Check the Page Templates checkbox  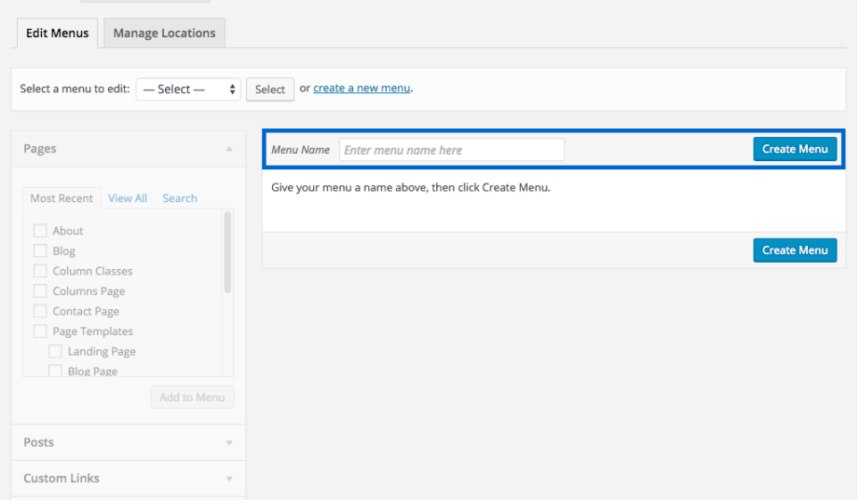tap(40, 331)
